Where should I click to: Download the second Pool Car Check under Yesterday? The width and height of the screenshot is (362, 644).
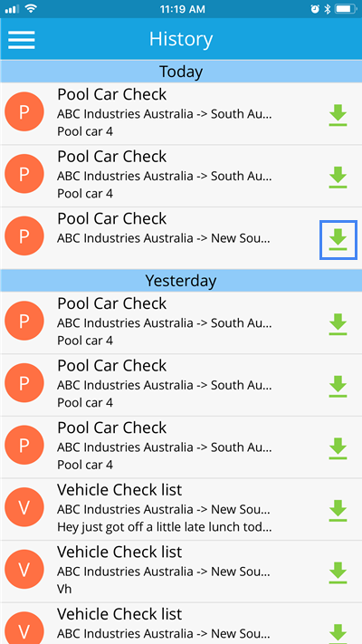coord(338,386)
